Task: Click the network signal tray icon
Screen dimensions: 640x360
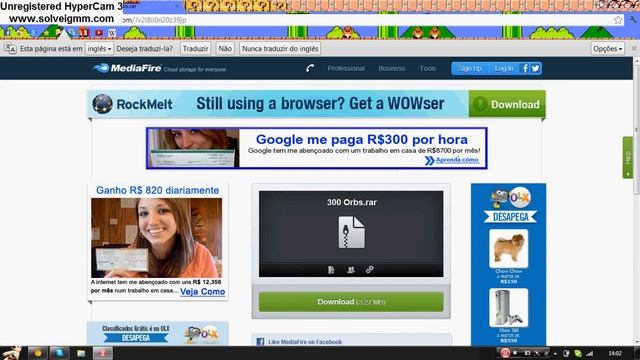Action: (590, 353)
